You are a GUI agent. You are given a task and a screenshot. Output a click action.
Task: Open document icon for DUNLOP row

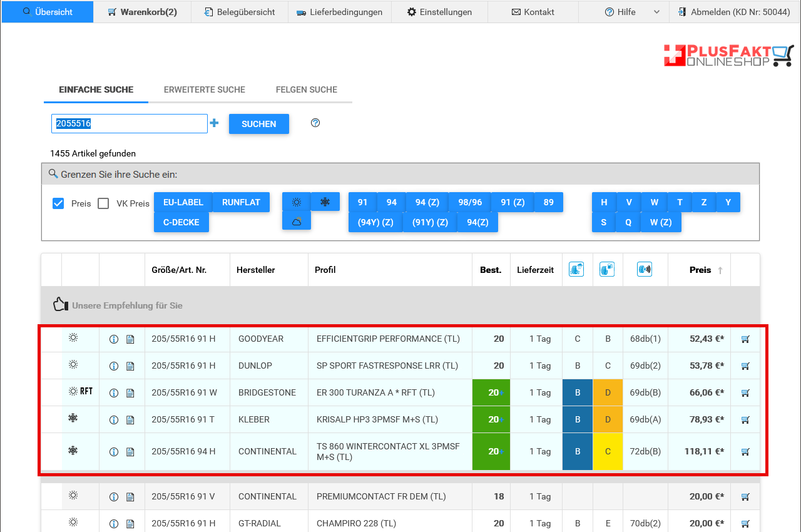coord(130,366)
